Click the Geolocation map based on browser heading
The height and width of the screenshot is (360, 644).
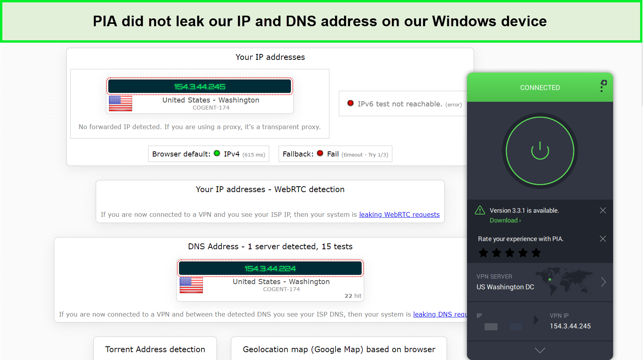coord(339,349)
